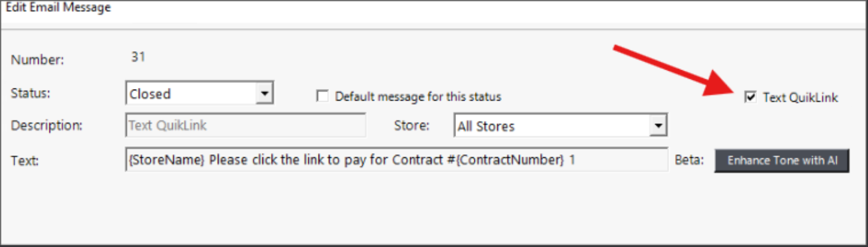
Task: Click the Beta: label
Action: pyautogui.click(x=690, y=161)
